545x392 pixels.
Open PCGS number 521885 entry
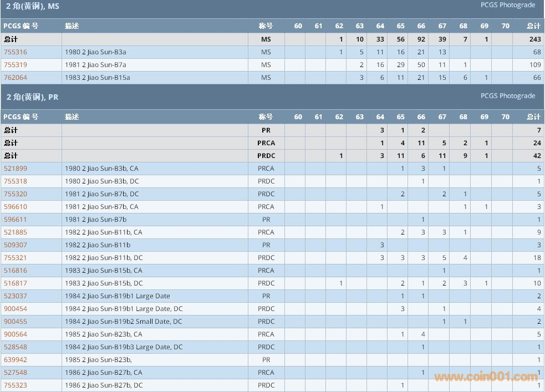[x=16, y=232]
